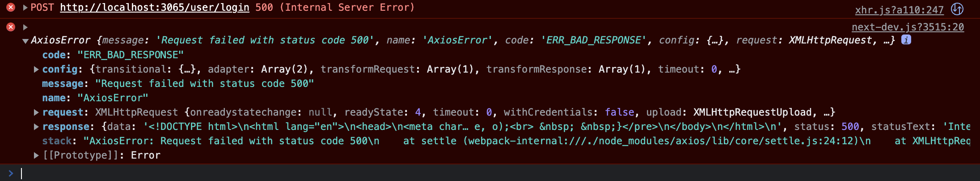980x181 pixels.
Task: Open the next-dev.js?3515:20 source link
Action: (908, 27)
